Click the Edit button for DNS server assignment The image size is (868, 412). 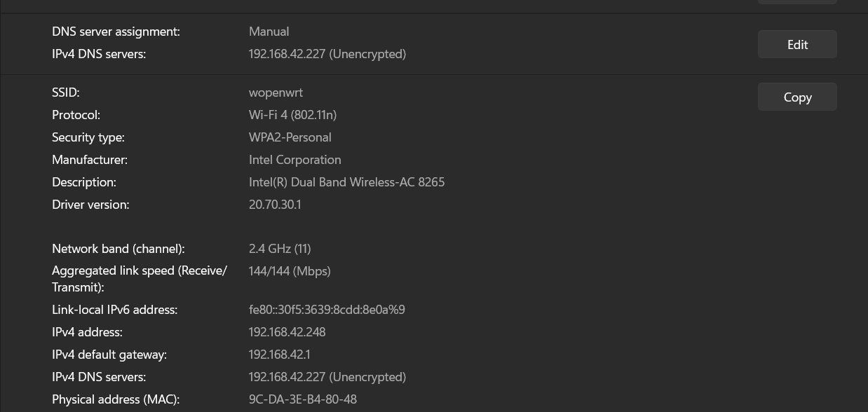pyautogui.click(x=797, y=45)
